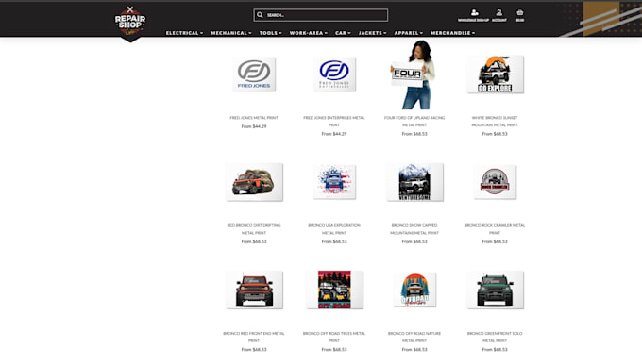Open Bronco Red Front End link
The image size is (642, 364).
254,337
